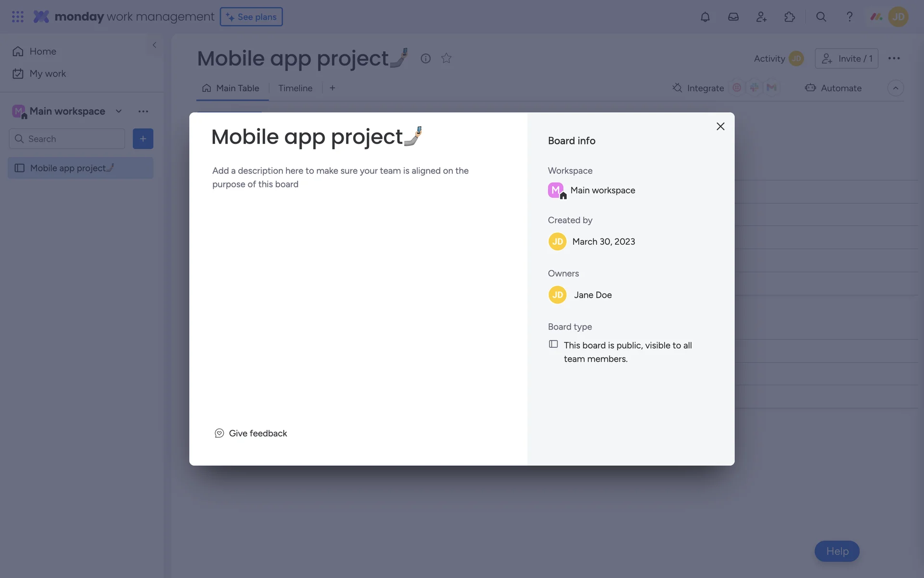This screenshot has height=578, width=924.
Task: Click the invite members icon in top bar
Action: coord(761,17)
